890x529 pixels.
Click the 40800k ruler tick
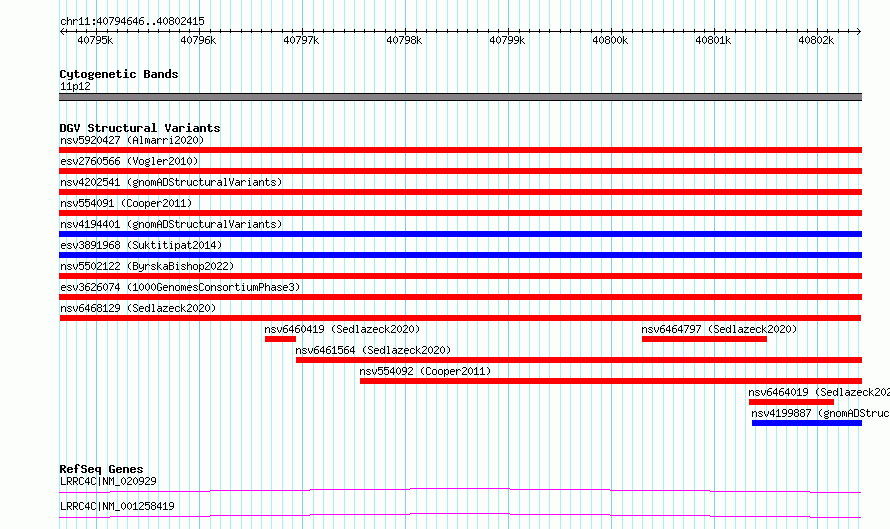(x=610, y=40)
